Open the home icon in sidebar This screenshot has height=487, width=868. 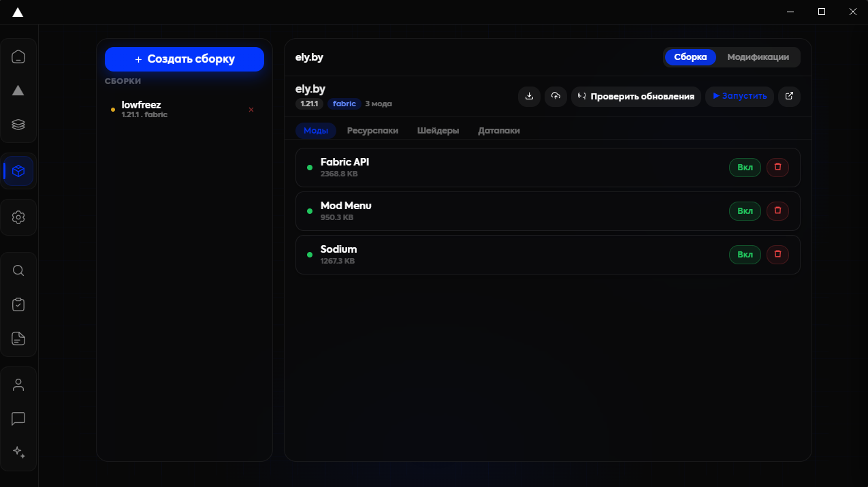point(18,57)
